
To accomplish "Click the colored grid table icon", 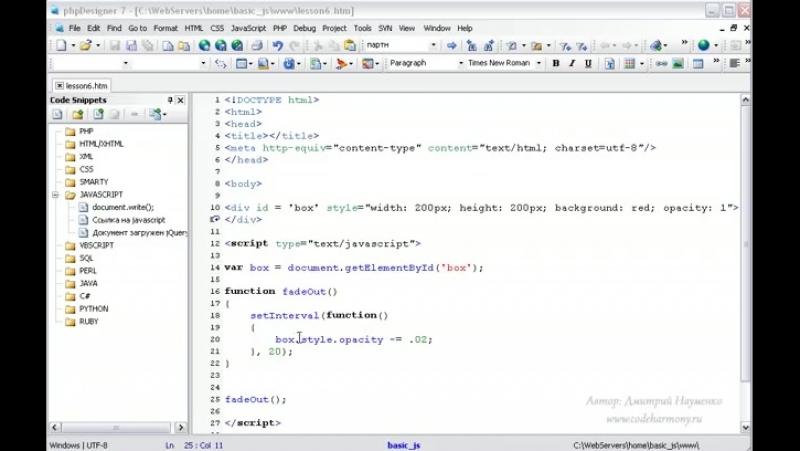I will tap(630, 63).
